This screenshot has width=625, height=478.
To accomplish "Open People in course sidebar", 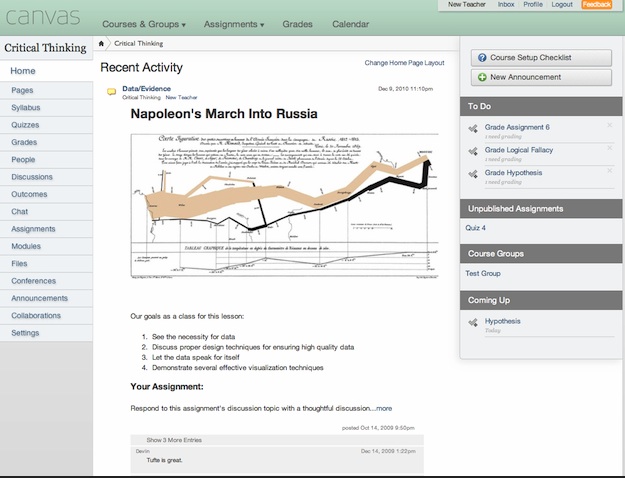I will (x=46, y=160).
